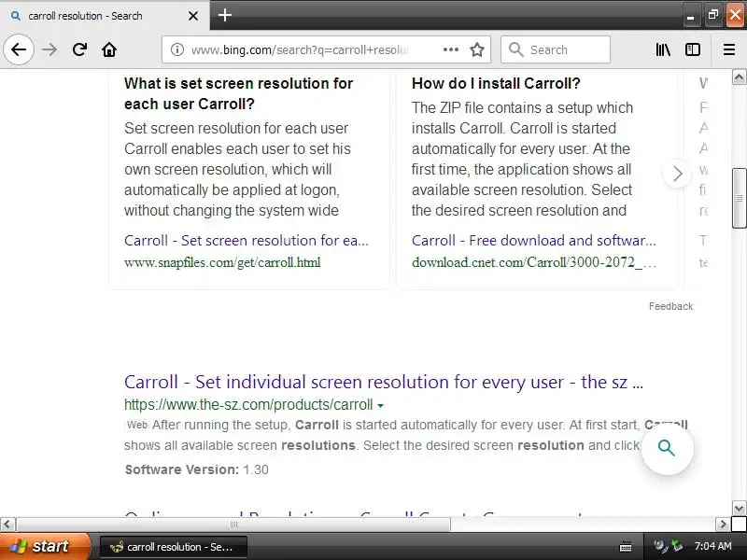The width and height of the screenshot is (747, 560).
Task: Click the on-screen keyboard tray icon
Action: 625,547
